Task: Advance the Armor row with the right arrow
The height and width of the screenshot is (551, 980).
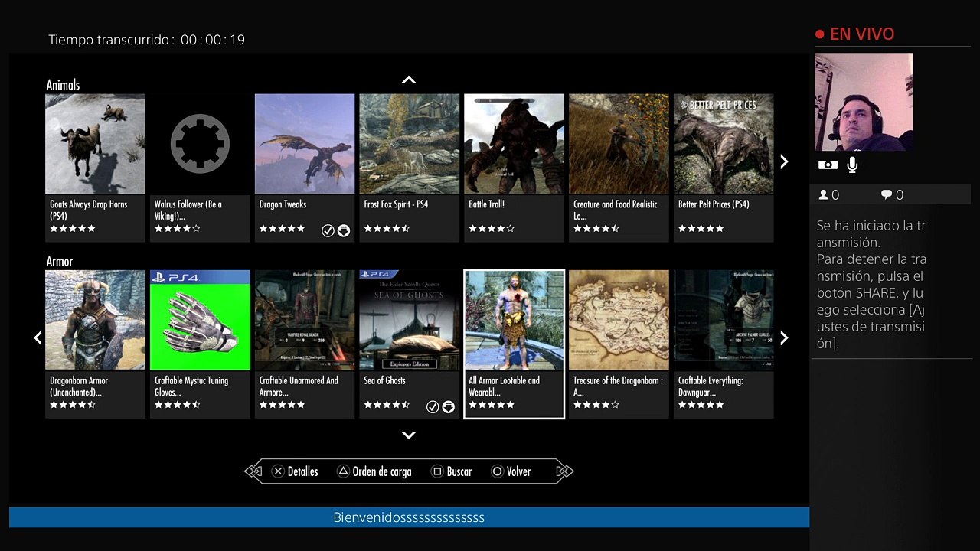Action: click(784, 337)
